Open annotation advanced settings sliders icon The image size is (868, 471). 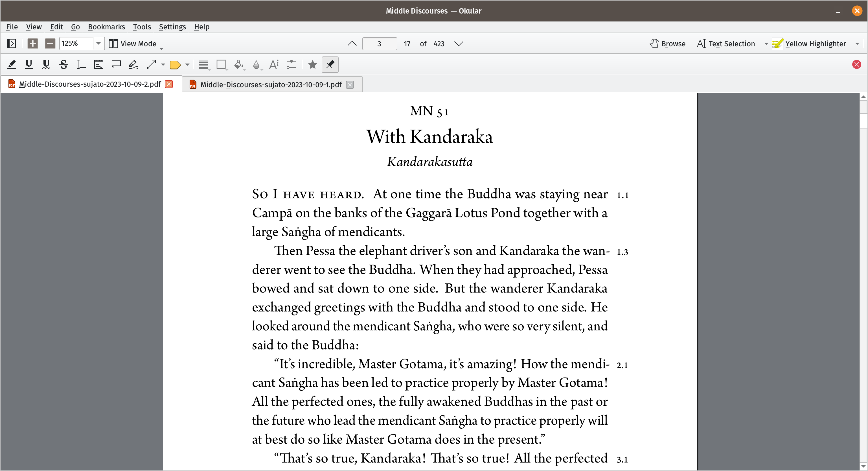coord(291,64)
